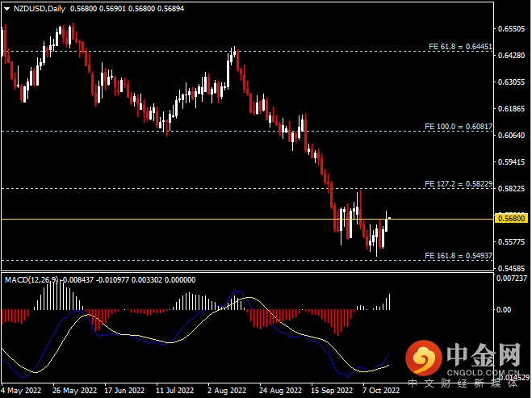532x398 pixels.
Task: Open the chart menu triangle beside NZDUSD,Daily
Action: (x=6, y=9)
